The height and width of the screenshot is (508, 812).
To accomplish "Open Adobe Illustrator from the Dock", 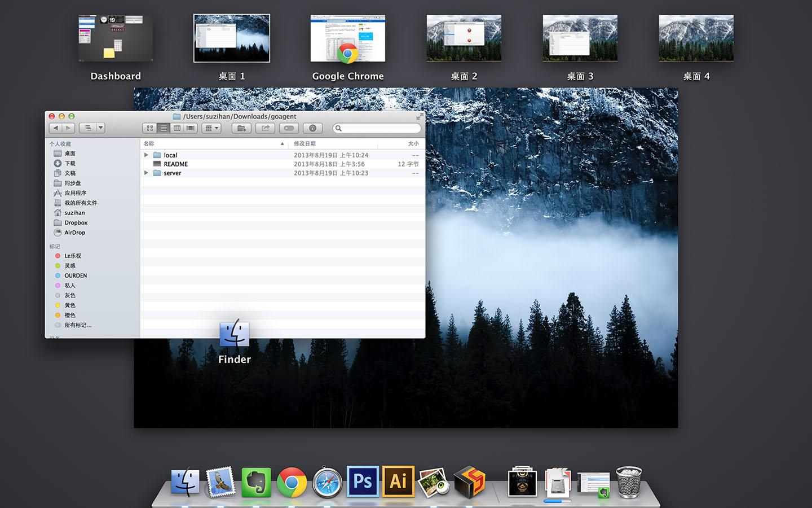I will click(x=398, y=481).
